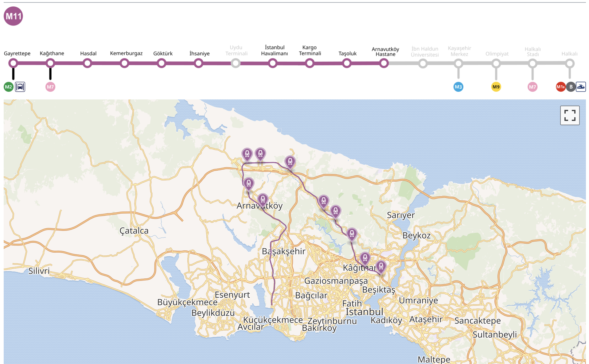Screen dimensions: 589x364
Task: Select the İbn Haldun Üniversitesi station node
Action: (x=423, y=64)
